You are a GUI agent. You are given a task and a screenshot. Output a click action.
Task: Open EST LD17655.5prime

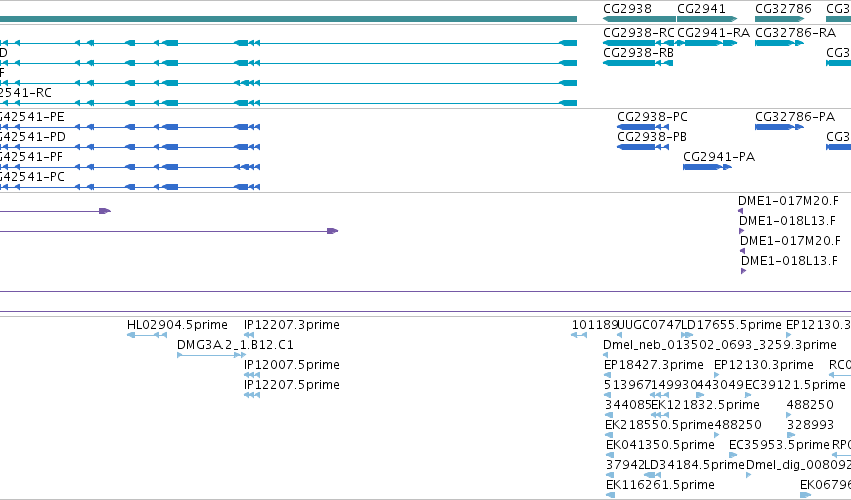click(x=731, y=325)
